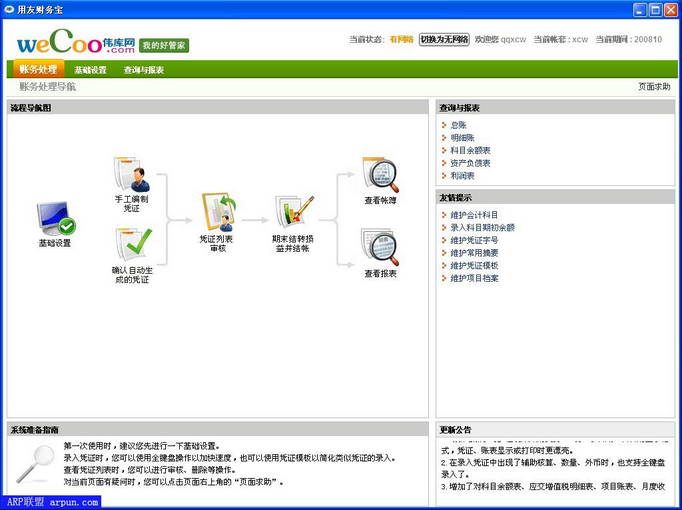Open 凭证列表审核 voucher review icon

(216, 212)
